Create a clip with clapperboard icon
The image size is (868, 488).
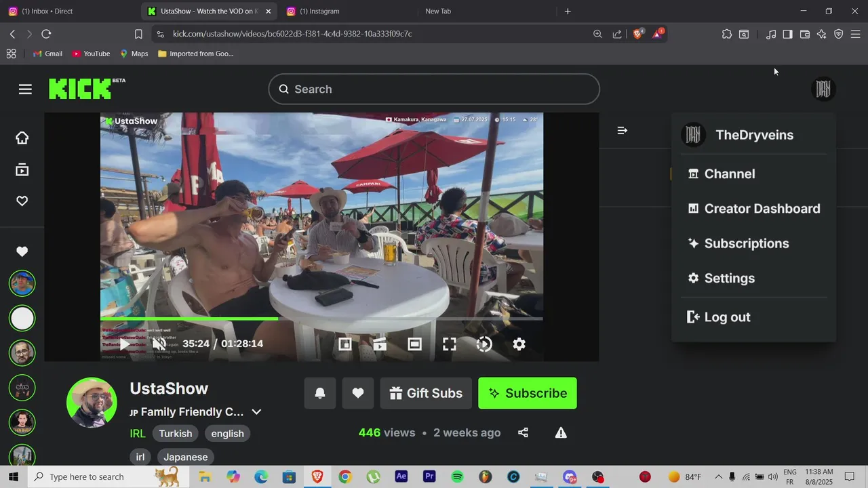[380, 344]
